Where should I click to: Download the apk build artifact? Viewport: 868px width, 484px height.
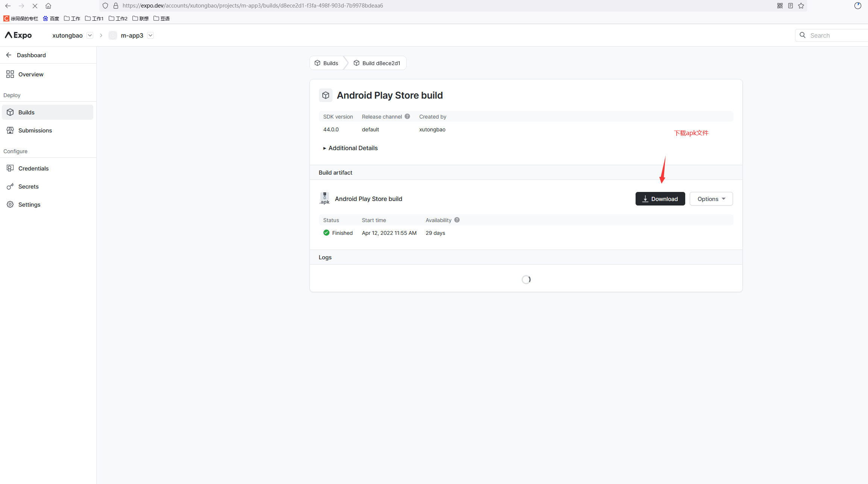click(660, 199)
